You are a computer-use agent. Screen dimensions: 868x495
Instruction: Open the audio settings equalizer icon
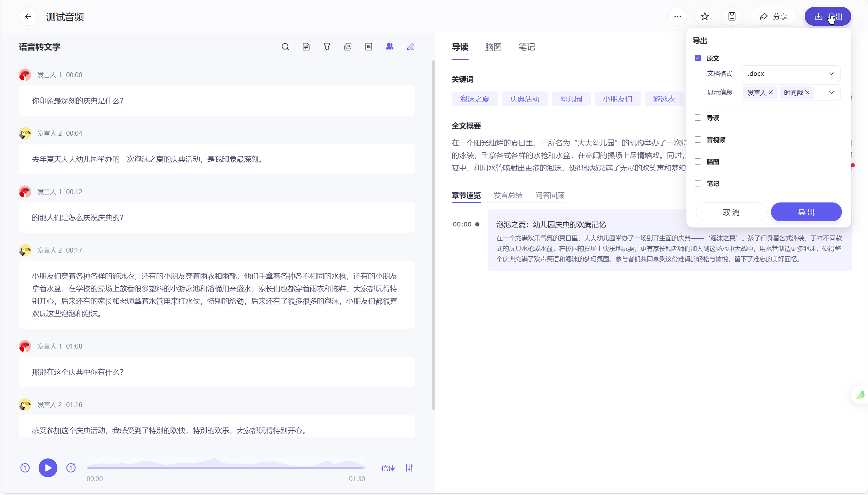409,468
